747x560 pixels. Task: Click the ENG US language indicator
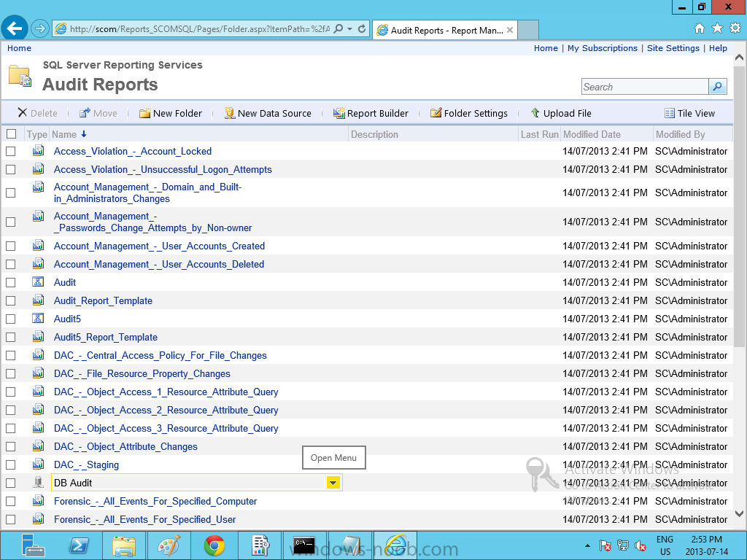pyautogui.click(x=665, y=545)
